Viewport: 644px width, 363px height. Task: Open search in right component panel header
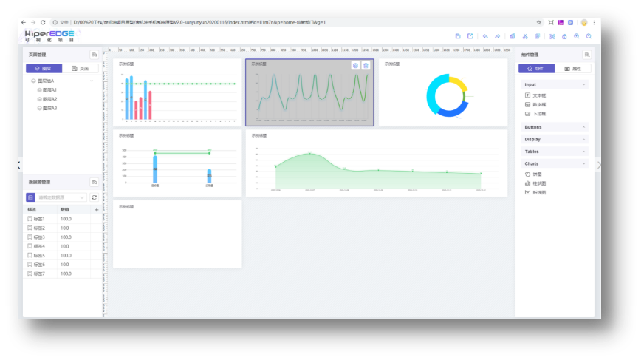587,55
